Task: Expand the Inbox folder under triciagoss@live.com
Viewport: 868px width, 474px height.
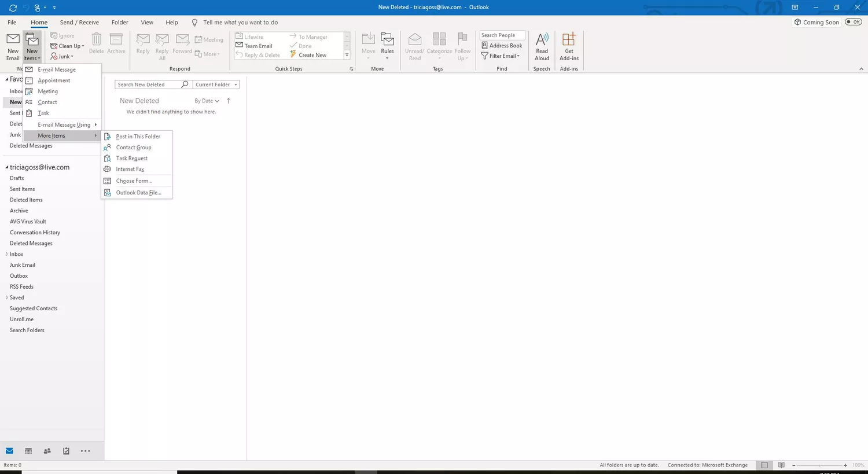Action: pos(7,254)
